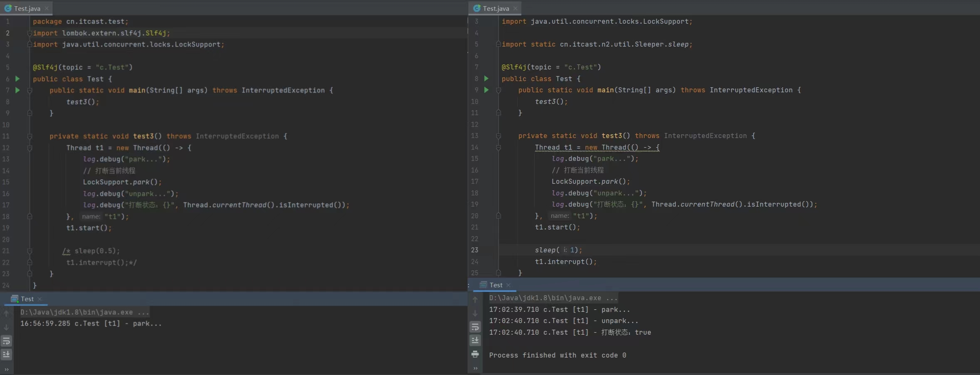The width and height of the screenshot is (980, 375).
Task: Run class Test from left editor gutter
Action: tap(17, 79)
